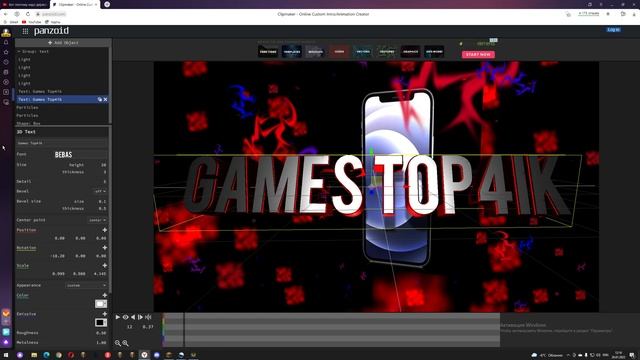Open the black Emissive color swatch

click(x=101, y=322)
